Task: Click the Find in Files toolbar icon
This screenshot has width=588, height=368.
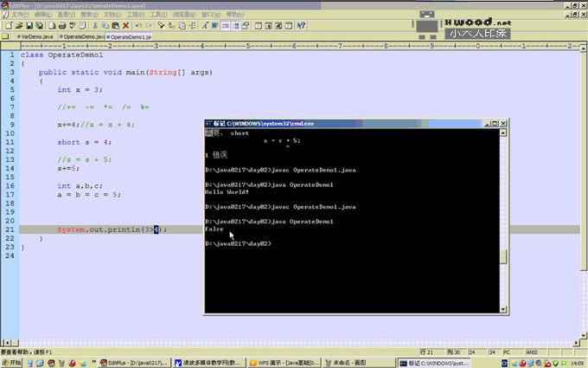Action: point(182,25)
